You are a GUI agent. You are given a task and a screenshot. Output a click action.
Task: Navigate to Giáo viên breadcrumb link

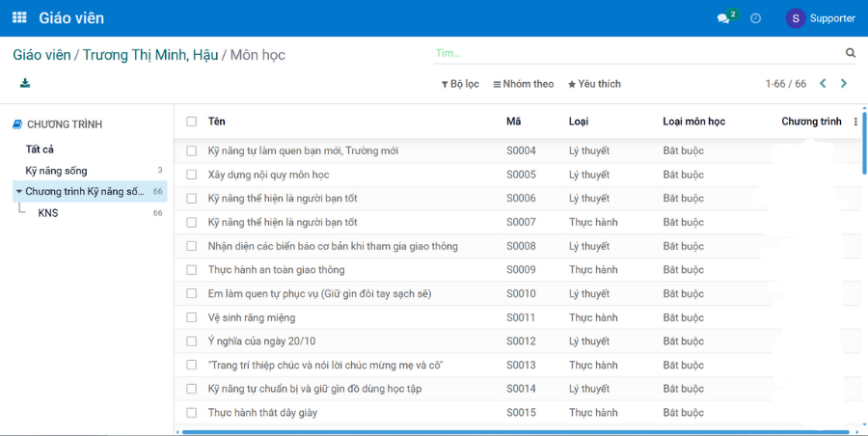(x=41, y=55)
